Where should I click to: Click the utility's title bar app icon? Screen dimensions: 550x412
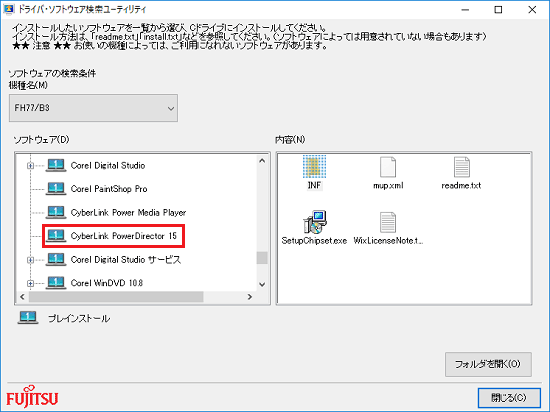[9, 9]
